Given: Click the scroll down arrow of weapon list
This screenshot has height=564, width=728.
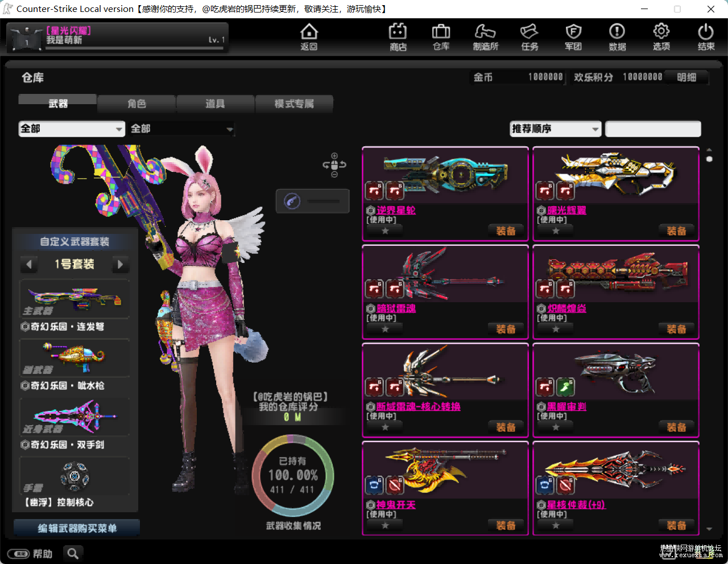Looking at the screenshot, I should tap(709, 529).
